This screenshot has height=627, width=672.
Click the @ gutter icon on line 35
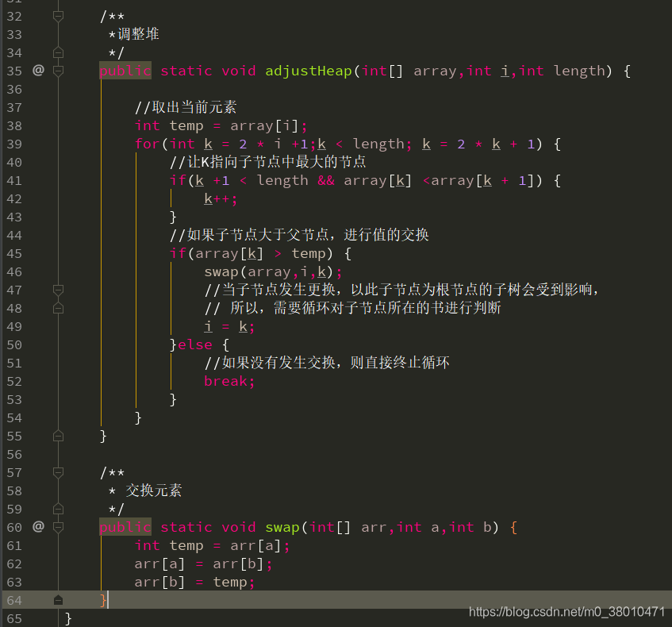(38, 70)
